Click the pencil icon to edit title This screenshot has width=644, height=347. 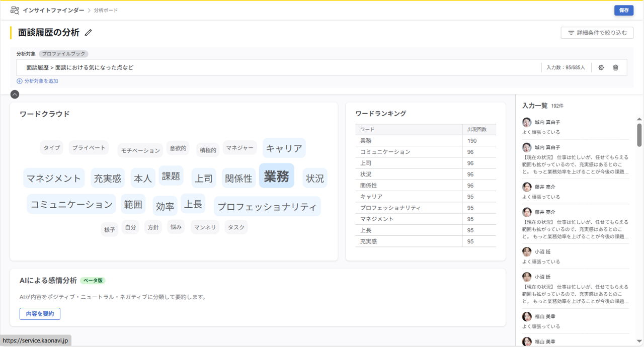[89, 33]
